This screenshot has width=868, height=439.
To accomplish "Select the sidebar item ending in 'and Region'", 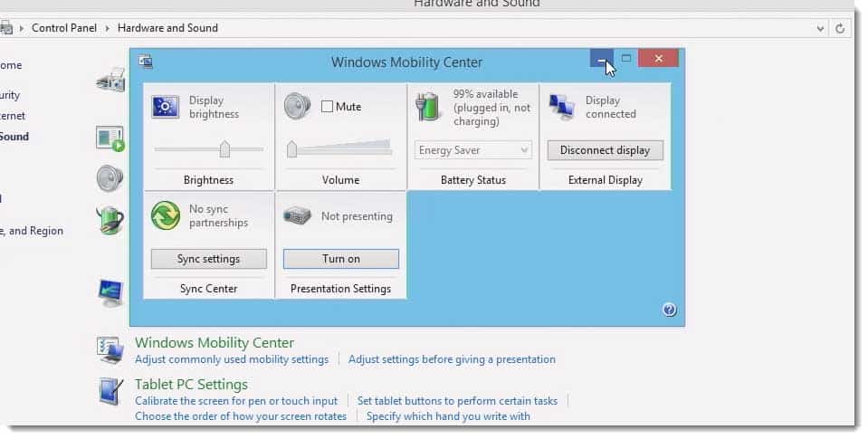I will click(32, 231).
